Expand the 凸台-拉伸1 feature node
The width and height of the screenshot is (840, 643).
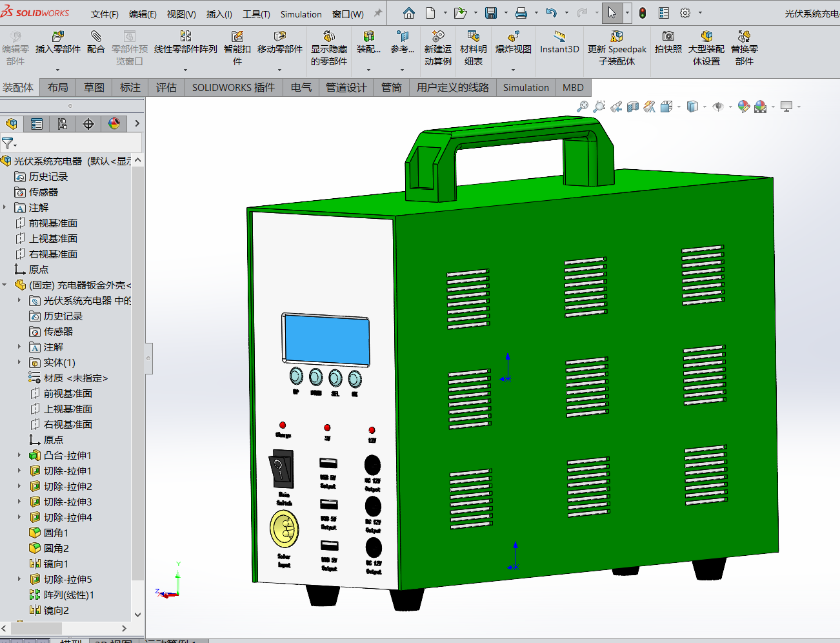(19, 455)
